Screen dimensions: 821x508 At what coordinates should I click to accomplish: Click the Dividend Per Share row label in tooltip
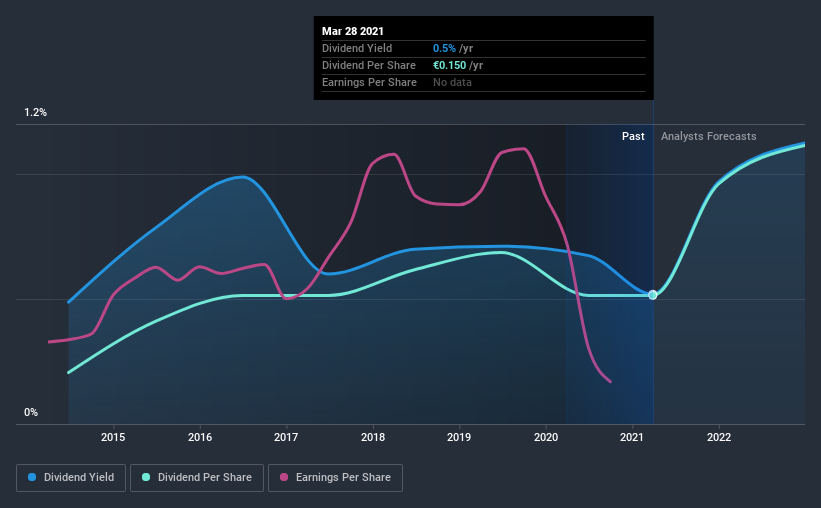pyautogui.click(x=369, y=65)
